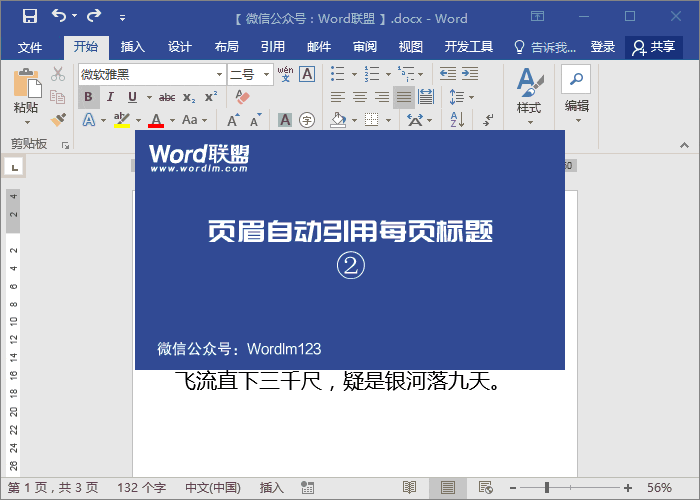The width and height of the screenshot is (700, 500).
Task: Switch to the 布局 ribbon tab
Action: pyautogui.click(x=226, y=46)
